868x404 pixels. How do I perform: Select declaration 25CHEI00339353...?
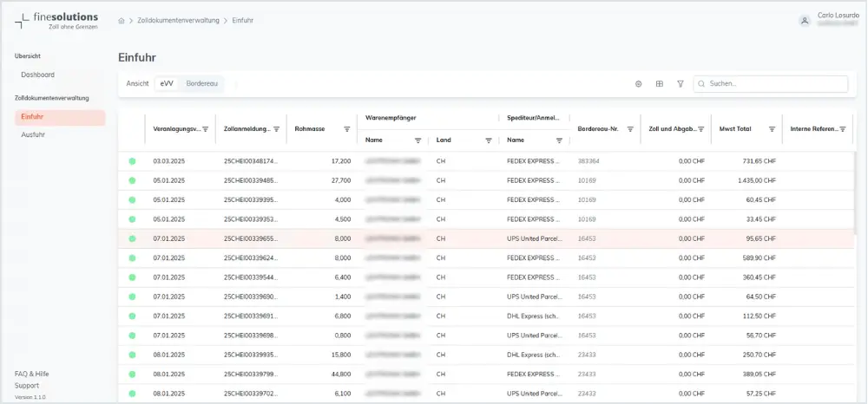pyautogui.click(x=251, y=219)
